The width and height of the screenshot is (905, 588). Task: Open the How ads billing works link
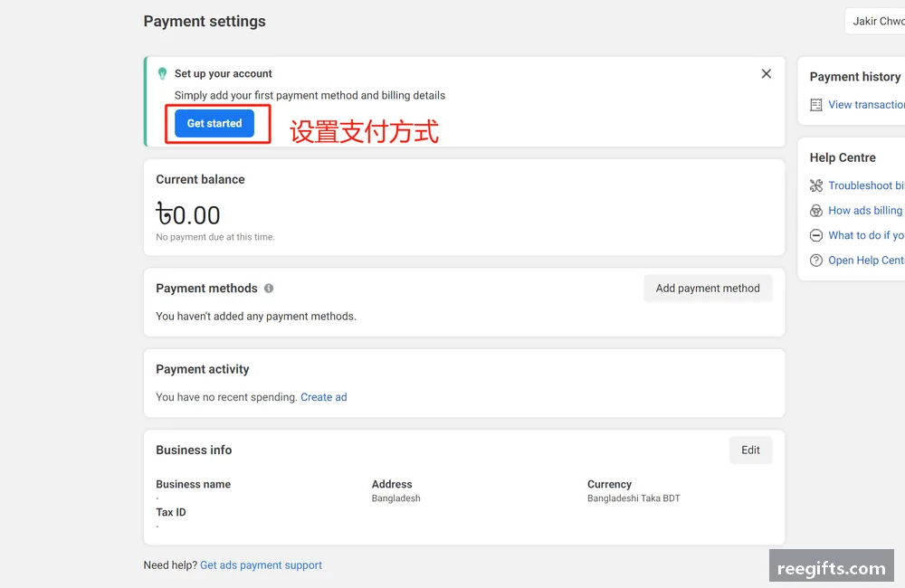click(x=866, y=211)
